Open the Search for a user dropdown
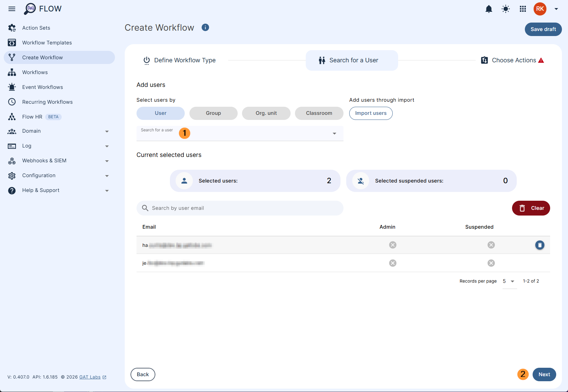Screen dimensions: 568x392 pos(334,133)
